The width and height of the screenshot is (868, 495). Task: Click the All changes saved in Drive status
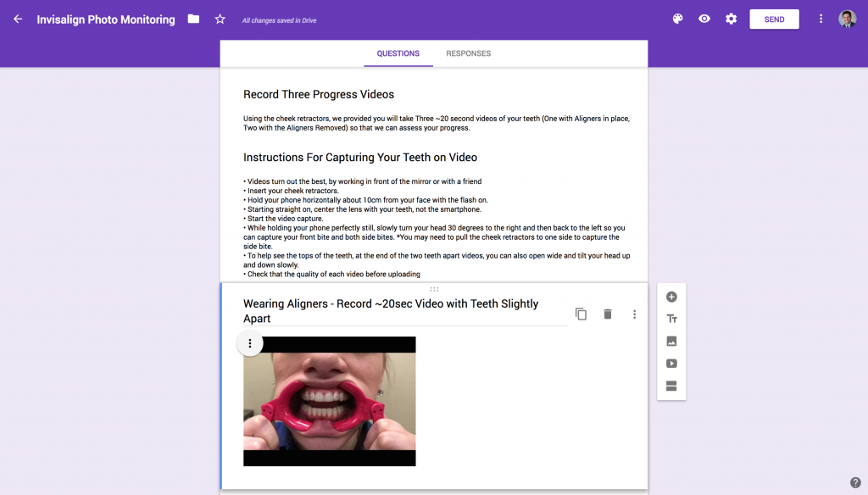[279, 20]
